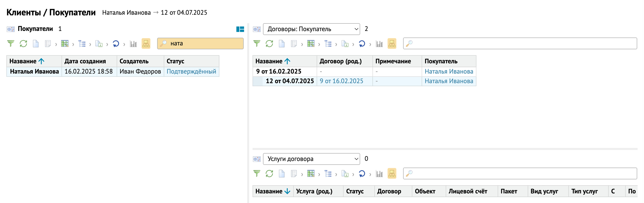Image resolution: width=644 pixels, height=203 pixels.
Task: Toggle the highlighted hierarchy button in the Услуги договора toolbar
Action: (392, 173)
